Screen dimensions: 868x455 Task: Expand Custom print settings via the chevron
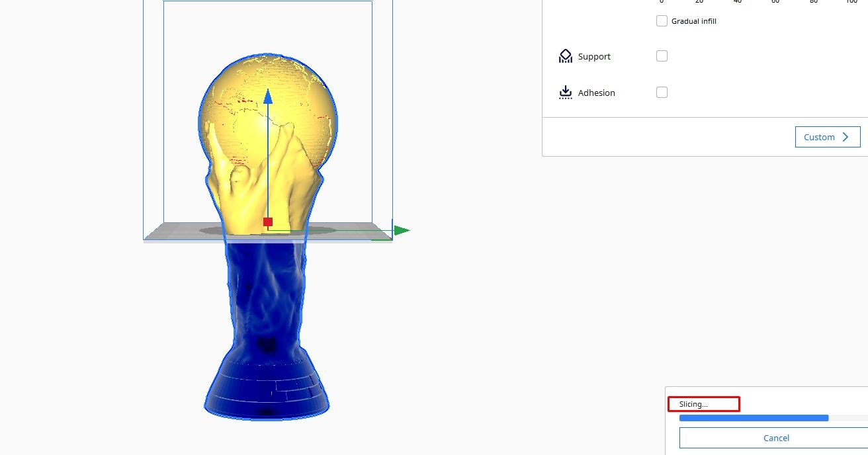click(x=845, y=136)
